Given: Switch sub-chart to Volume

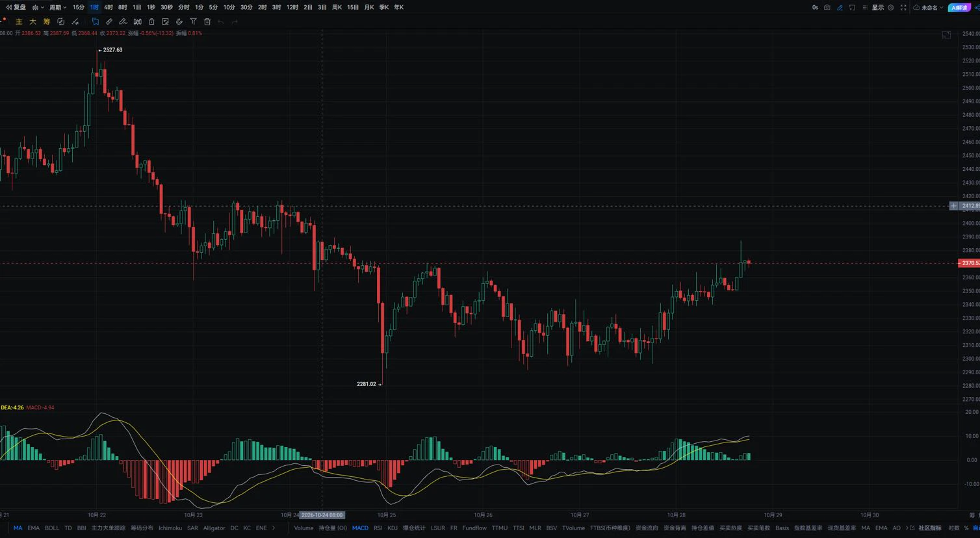Looking at the screenshot, I should click(x=303, y=528).
